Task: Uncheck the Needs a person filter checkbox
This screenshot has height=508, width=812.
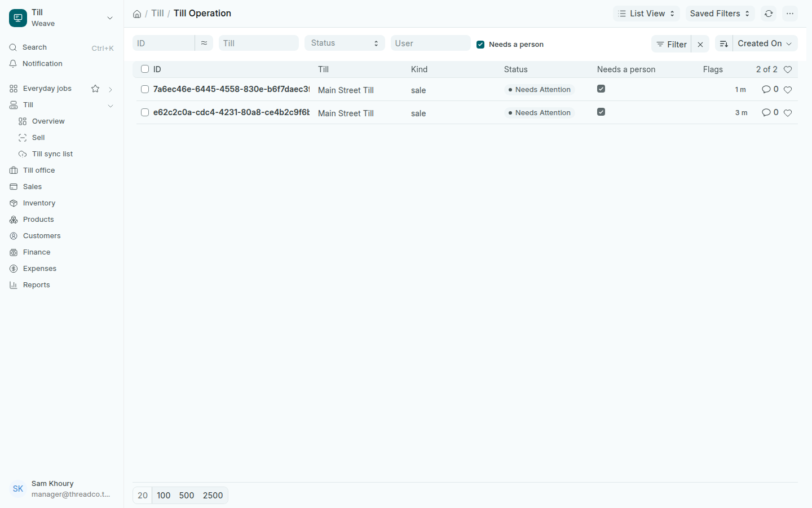Action: pos(480,45)
